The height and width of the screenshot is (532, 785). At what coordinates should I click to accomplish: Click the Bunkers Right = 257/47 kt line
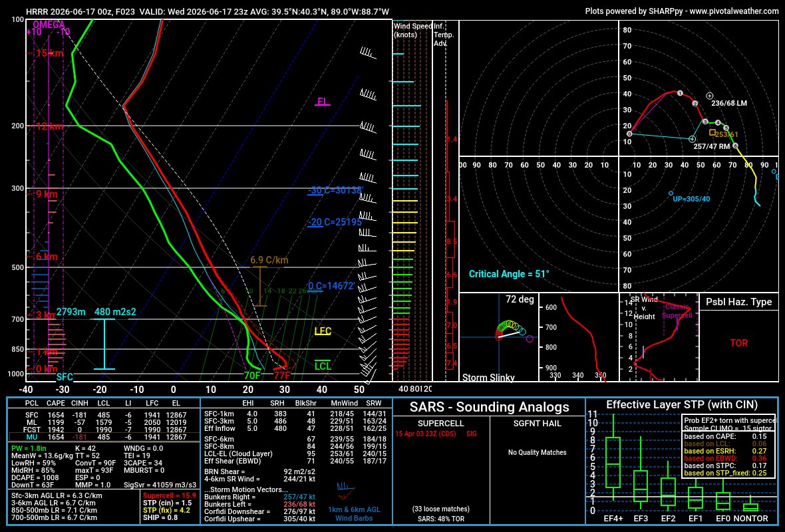tap(260, 497)
